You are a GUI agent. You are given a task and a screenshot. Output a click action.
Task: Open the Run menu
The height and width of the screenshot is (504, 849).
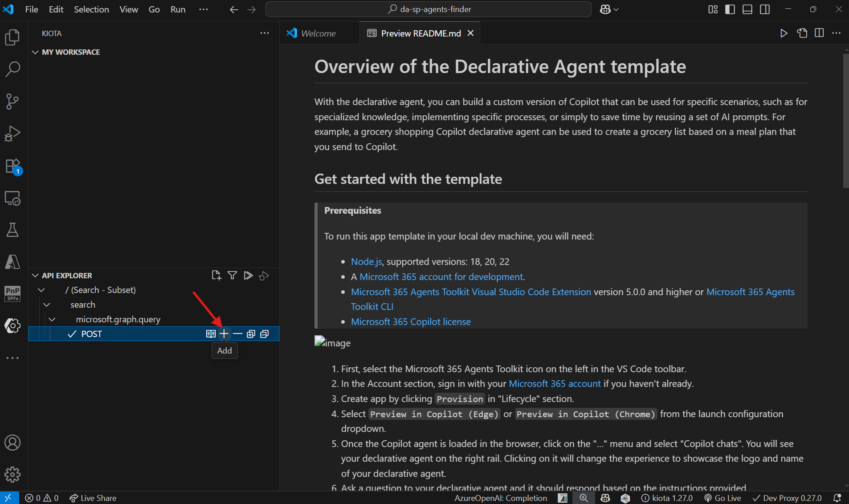click(x=178, y=9)
